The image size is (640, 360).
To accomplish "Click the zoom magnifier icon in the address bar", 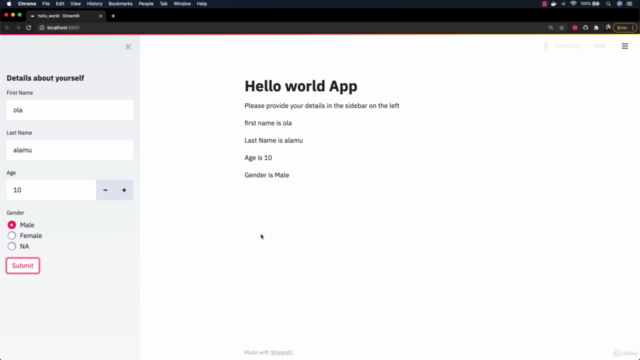I will (551, 28).
